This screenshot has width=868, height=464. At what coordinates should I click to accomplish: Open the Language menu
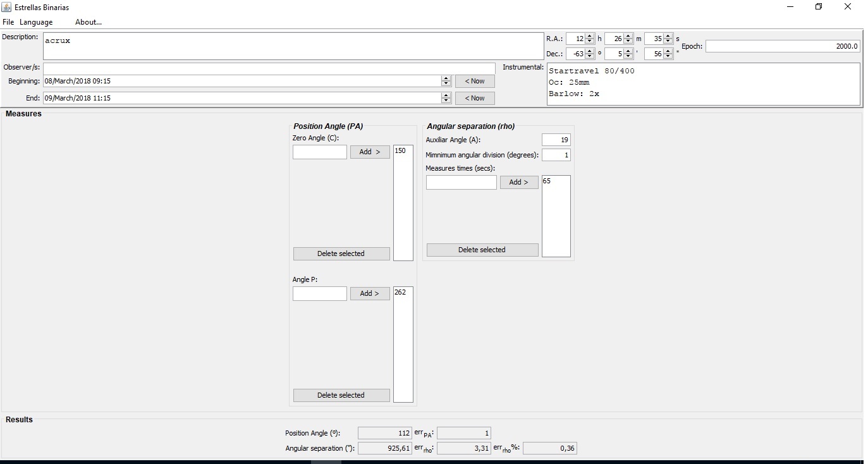pos(36,22)
